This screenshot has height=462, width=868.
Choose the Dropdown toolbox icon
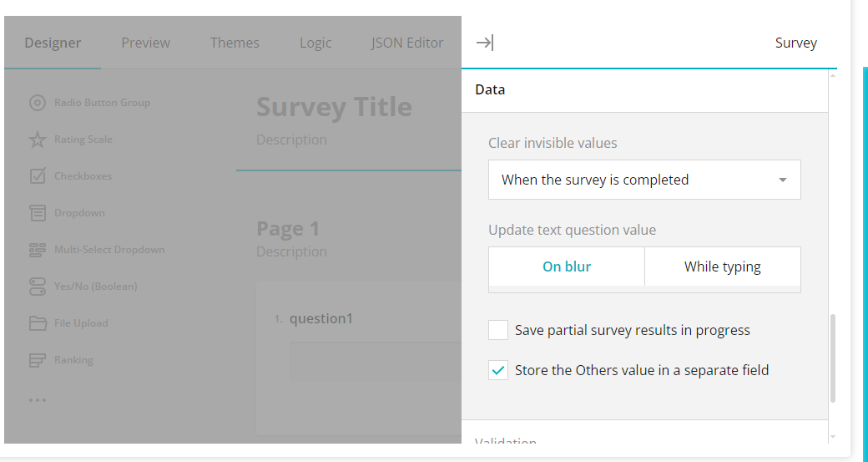click(x=37, y=213)
